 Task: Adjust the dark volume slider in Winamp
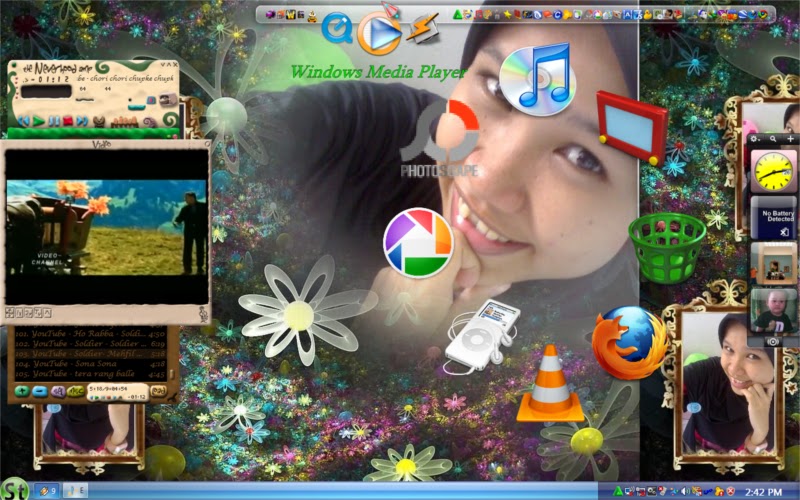[85, 99]
